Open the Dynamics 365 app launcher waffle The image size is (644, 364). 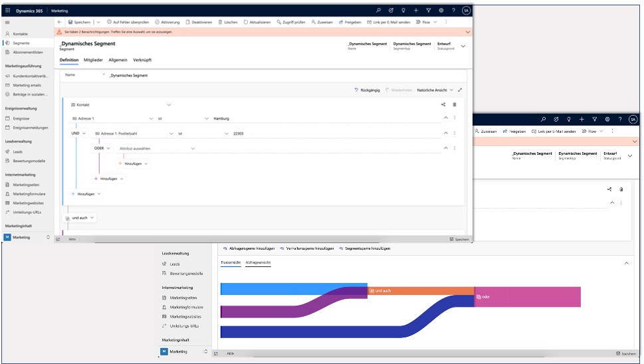[8, 11]
